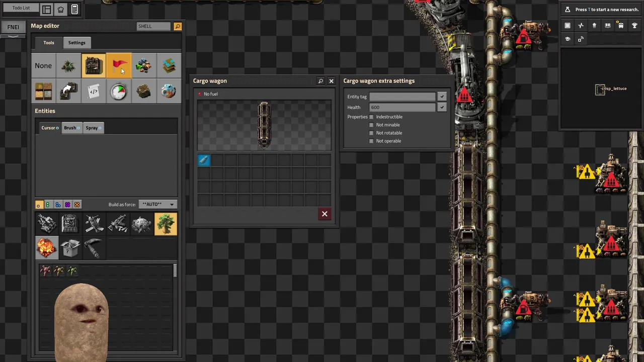The image size is (644, 362).
Task: Open the graduation cap tutorials icon
Action: click(x=568, y=39)
